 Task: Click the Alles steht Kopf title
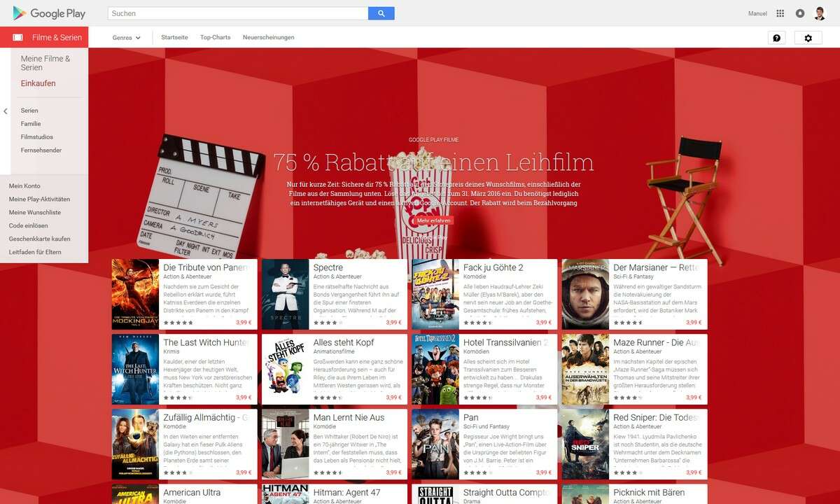click(344, 342)
